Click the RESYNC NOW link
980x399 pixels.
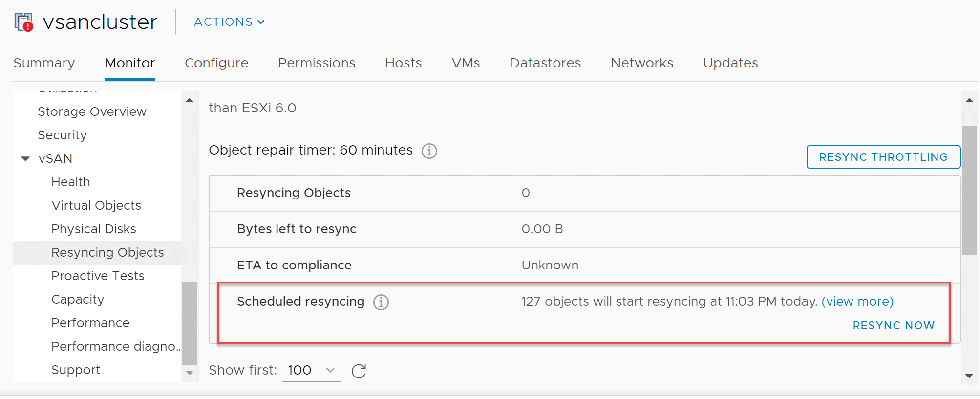(x=894, y=325)
